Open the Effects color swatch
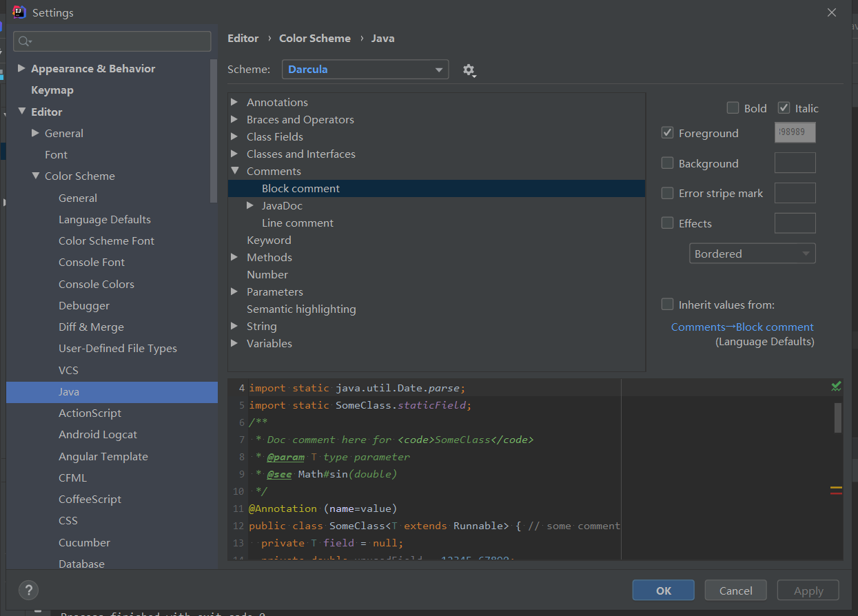The height and width of the screenshot is (616, 858). 795,223
